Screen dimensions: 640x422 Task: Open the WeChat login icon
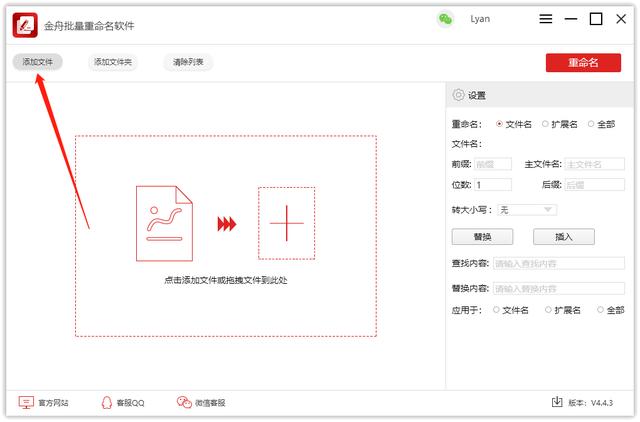[445, 19]
